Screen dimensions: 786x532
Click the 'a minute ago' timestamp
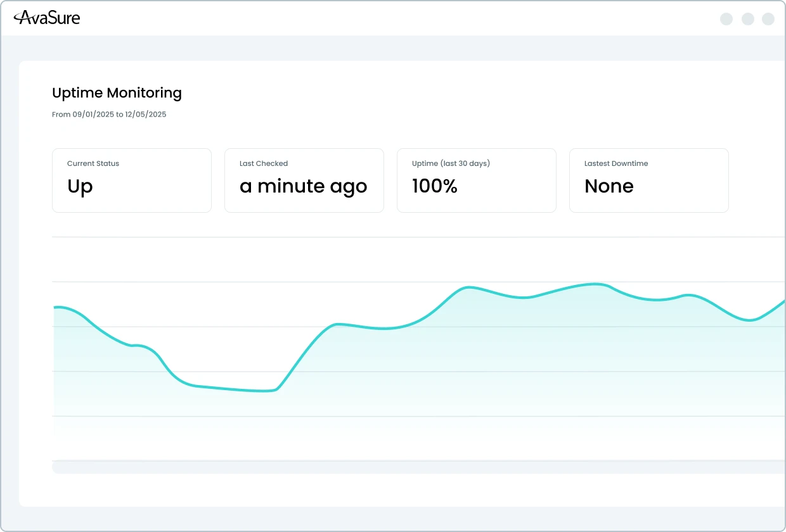click(x=304, y=186)
